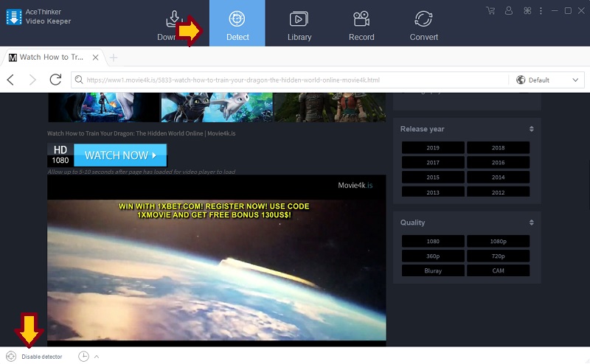590x364 pixels.
Task: Click the globe icon beside Default
Action: click(x=521, y=80)
